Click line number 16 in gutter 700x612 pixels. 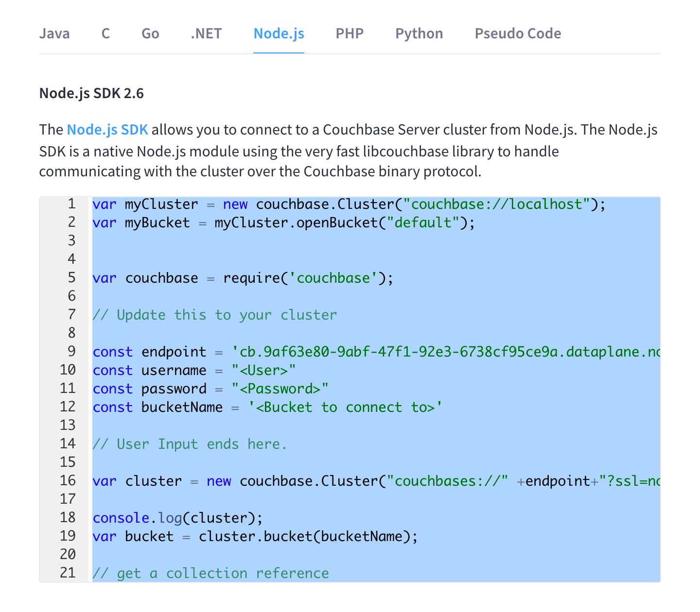point(68,480)
